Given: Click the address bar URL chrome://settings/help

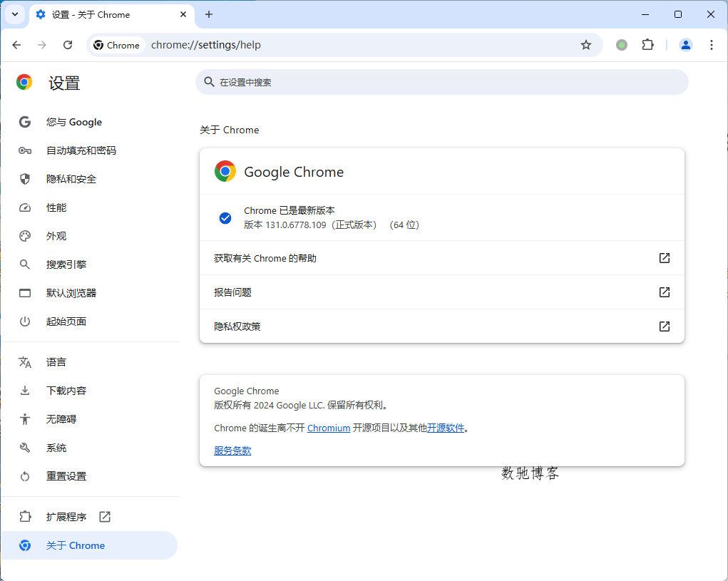Looking at the screenshot, I should 205,45.
